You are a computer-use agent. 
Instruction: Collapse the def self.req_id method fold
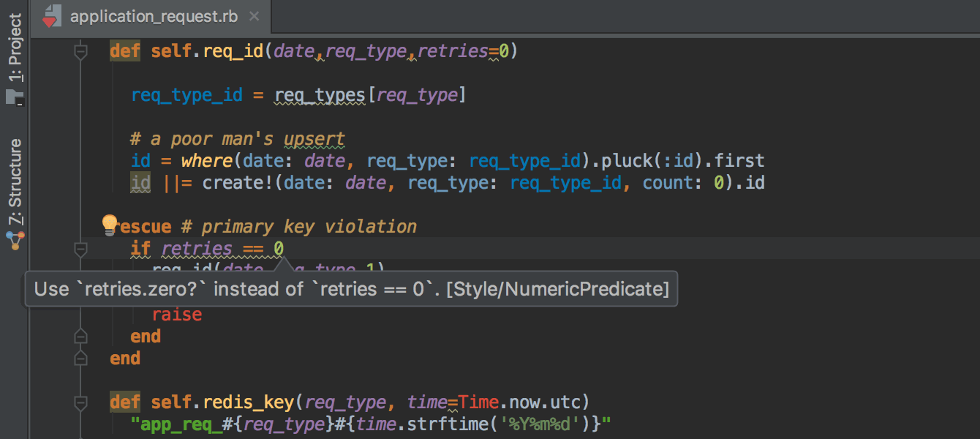pos(81,52)
